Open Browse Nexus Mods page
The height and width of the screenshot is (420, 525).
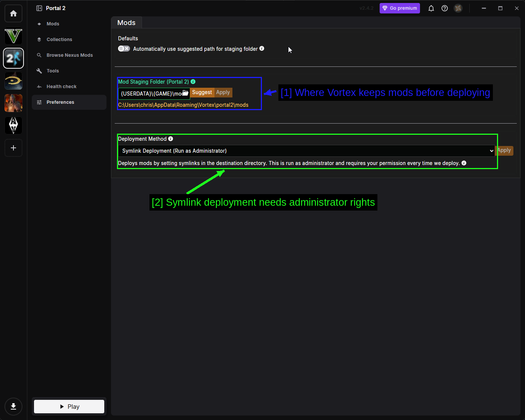[69, 55]
